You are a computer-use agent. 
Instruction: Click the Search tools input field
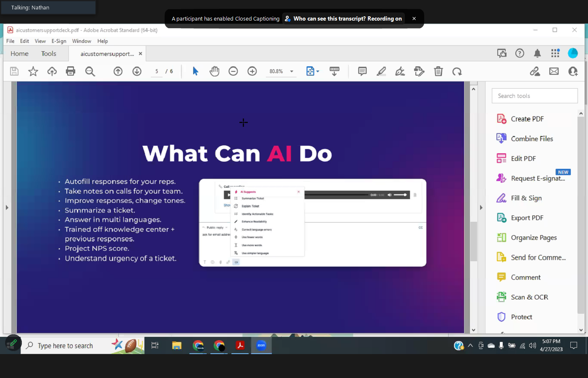(534, 96)
